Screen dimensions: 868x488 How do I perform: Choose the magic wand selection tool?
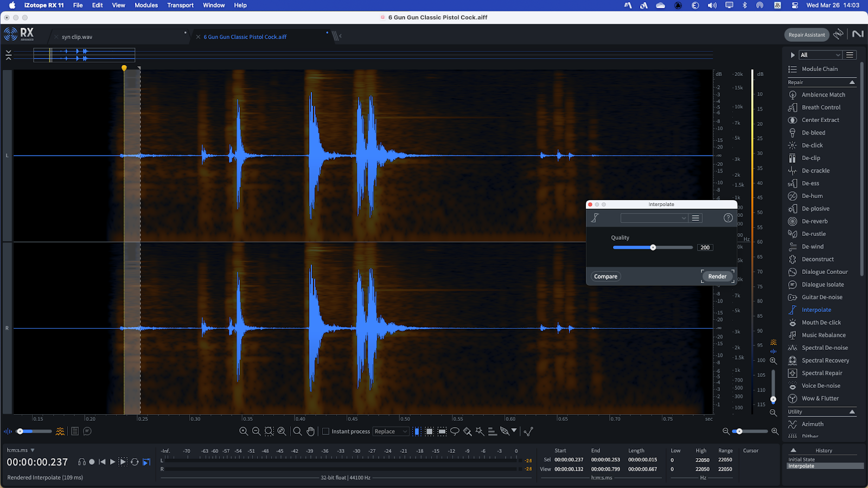480,432
